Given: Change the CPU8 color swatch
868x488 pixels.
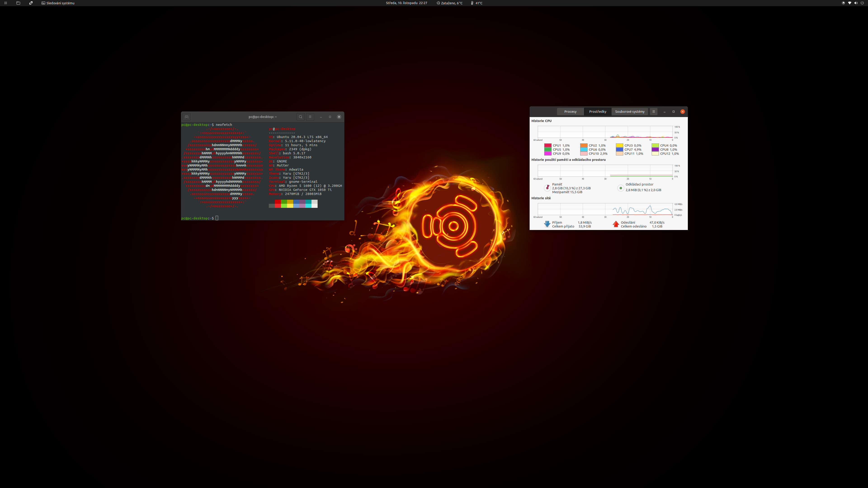Looking at the screenshot, I should pos(655,150).
